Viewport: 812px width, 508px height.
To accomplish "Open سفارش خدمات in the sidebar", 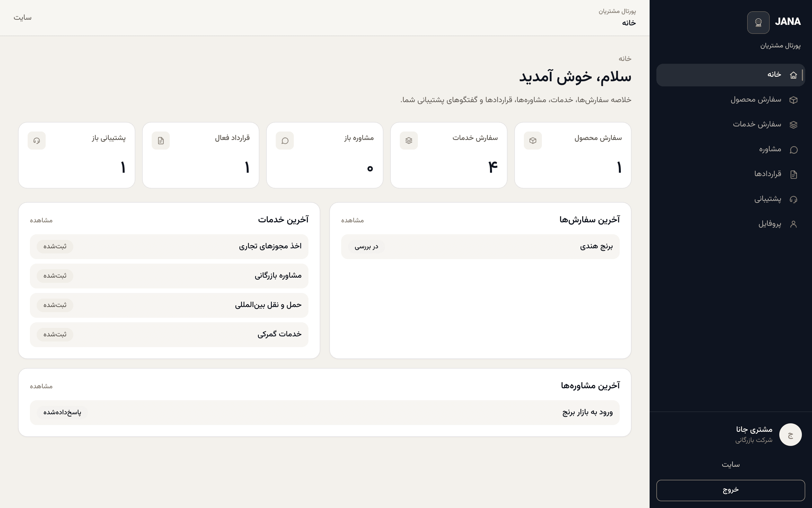I will coord(731,125).
